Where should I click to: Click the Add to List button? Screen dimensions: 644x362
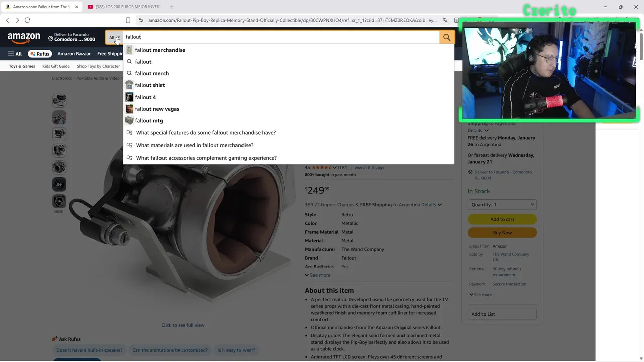(502, 314)
